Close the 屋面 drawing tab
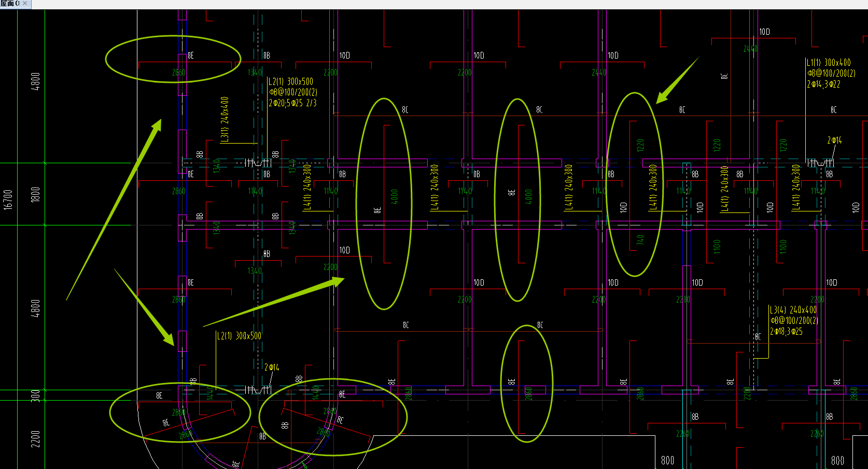Viewport: 868px width, 469px height. click(25, 4)
